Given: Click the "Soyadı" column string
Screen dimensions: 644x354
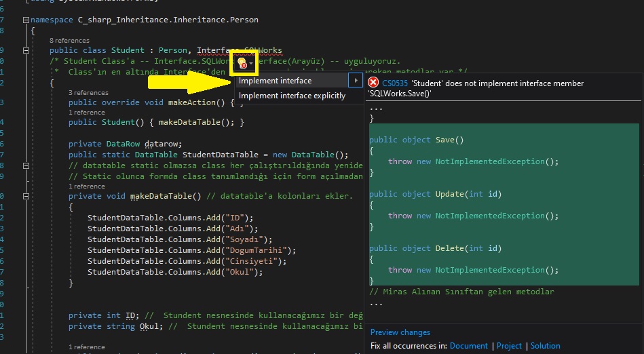Looking at the screenshot, I should pos(245,239).
